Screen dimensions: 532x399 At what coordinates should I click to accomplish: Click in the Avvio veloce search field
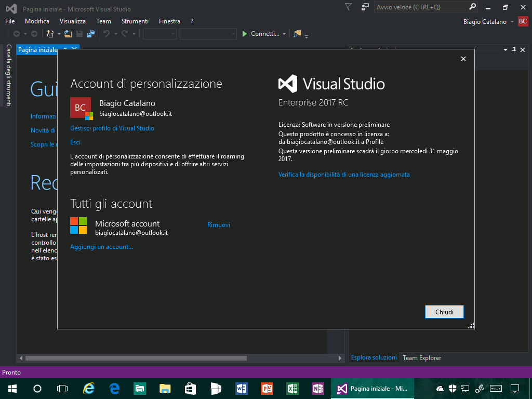[x=421, y=7]
